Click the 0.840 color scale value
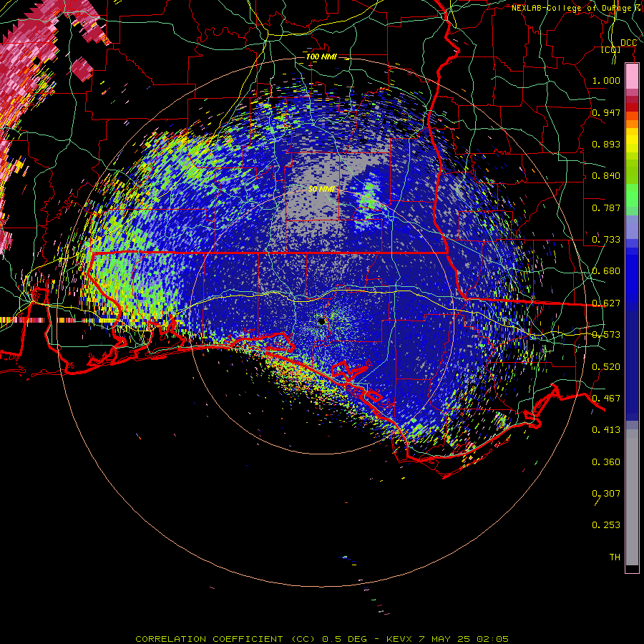 click(x=606, y=176)
